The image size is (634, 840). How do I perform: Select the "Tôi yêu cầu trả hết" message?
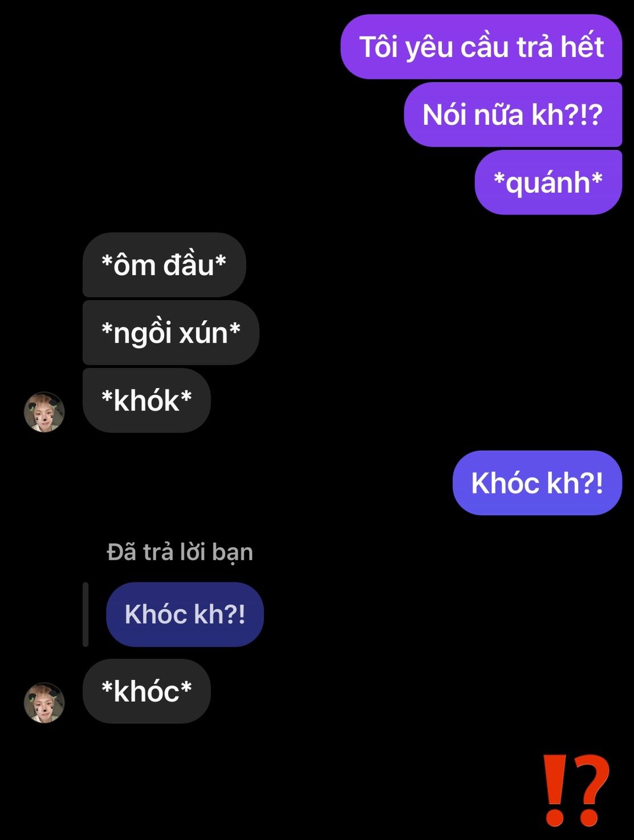(x=481, y=47)
